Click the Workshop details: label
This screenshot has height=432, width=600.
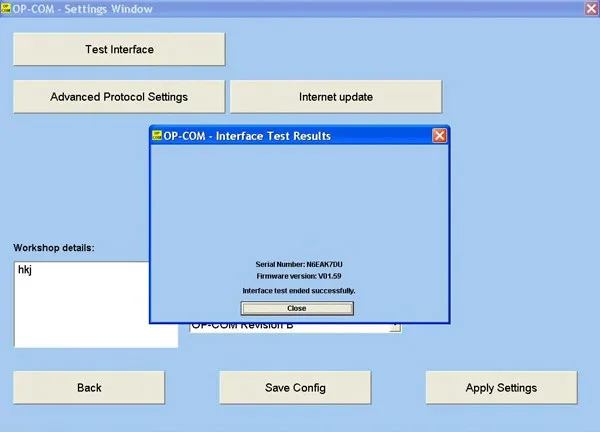(x=54, y=248)
